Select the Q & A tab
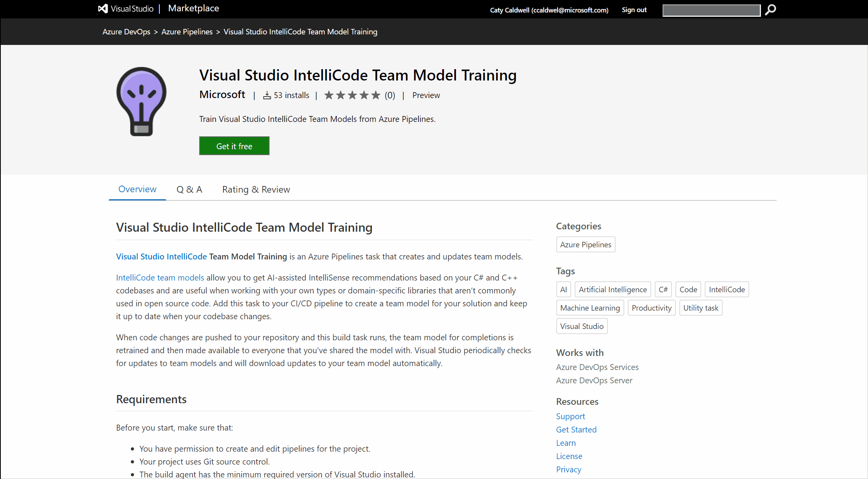This screenshot has height=479, width=868. (x=190, y=189)
